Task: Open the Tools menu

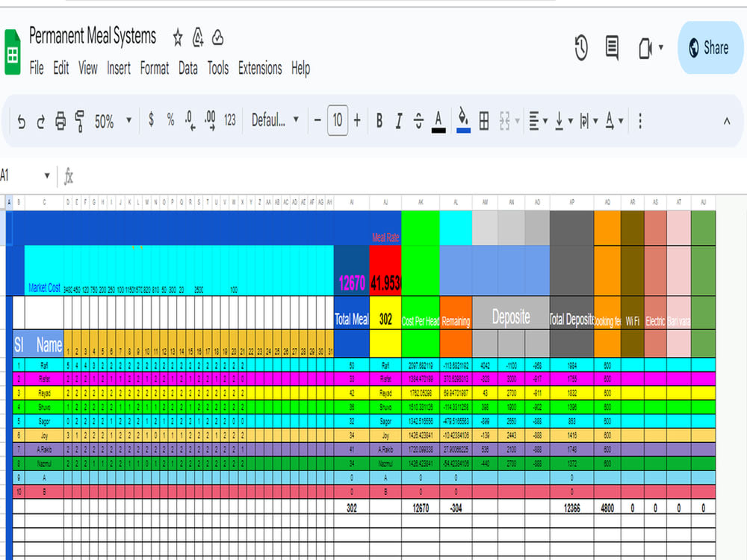Action: point(217,68)
